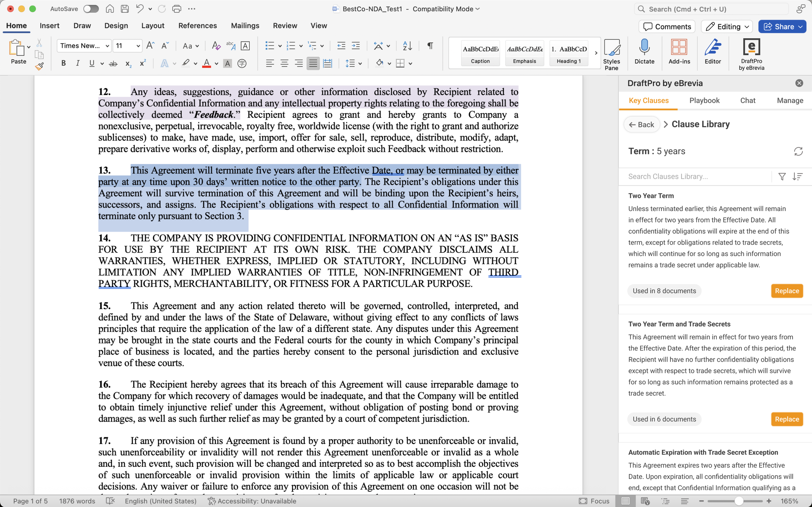
Task: Open the Comments button
Action: coord(667,27)
